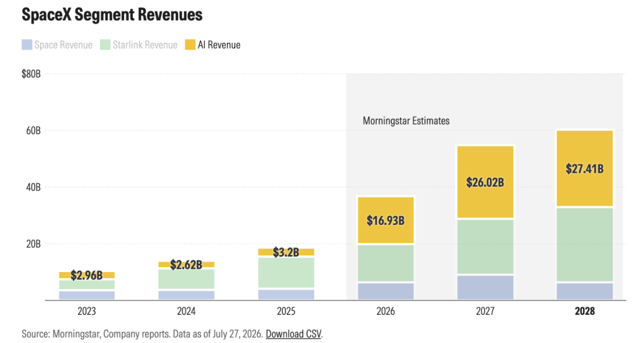Select the green Starlink segment of the 2025 bar
This screenshot has width=644, height=343.
click(x=286, y=273)
